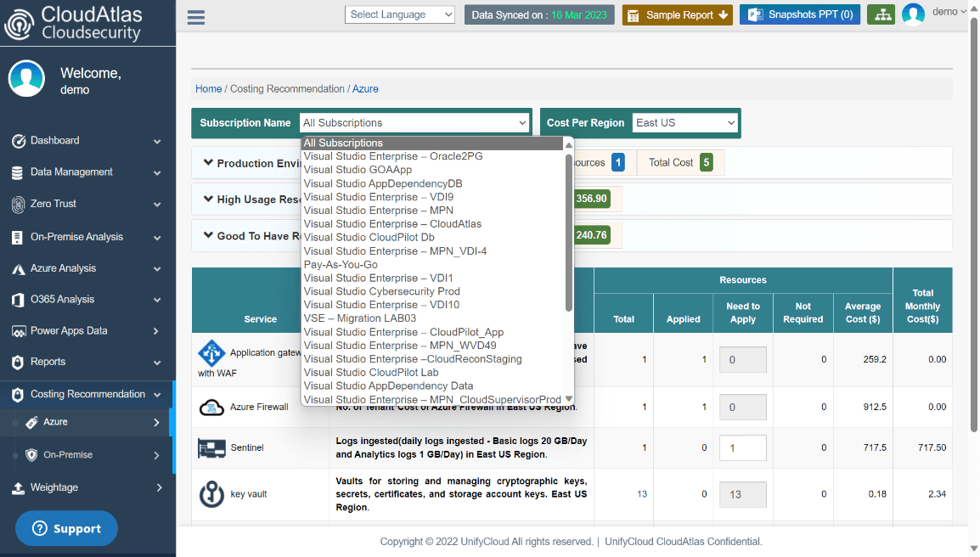Click the Reports shield icon
This screenshot has width=980, height=557.
18,362
